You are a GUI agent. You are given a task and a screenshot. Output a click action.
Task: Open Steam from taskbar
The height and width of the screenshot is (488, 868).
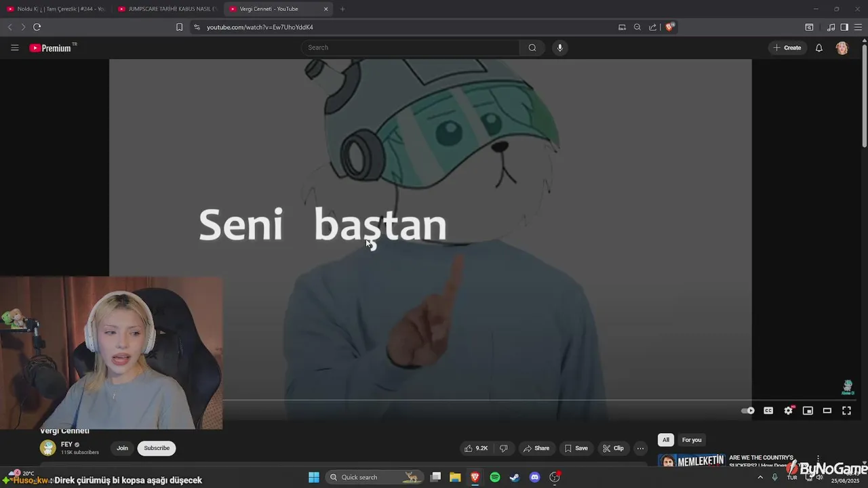515,477
